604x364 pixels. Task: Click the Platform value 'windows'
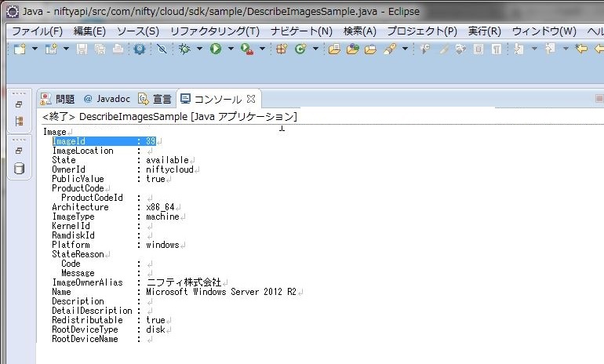click(x=162, y=245)
